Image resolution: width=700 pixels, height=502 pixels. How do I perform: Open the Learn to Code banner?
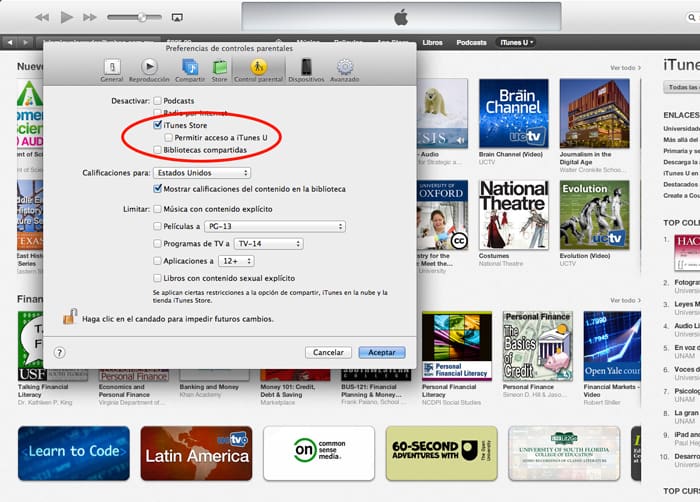tap(74, 453)
